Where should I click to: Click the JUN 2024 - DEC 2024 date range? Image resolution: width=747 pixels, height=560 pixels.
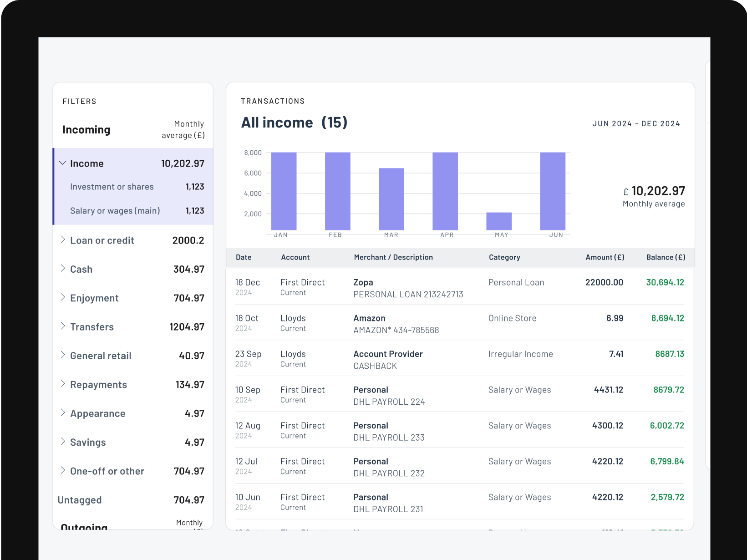tap(636, 124)
